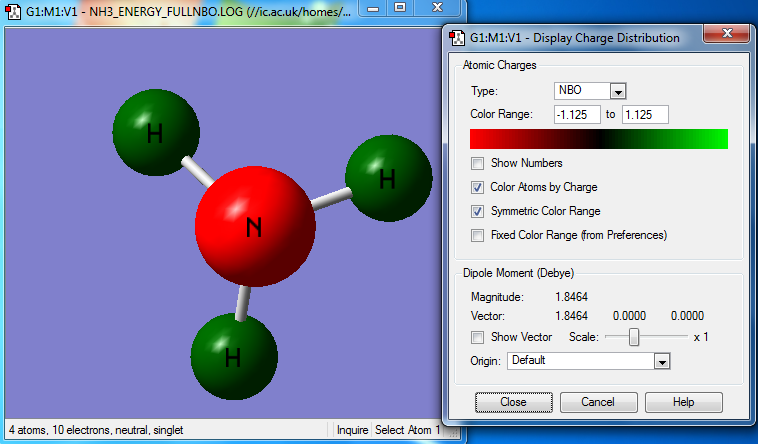
Task: Select the right-side hydrogen atom
Action: (x=389, y=178)
